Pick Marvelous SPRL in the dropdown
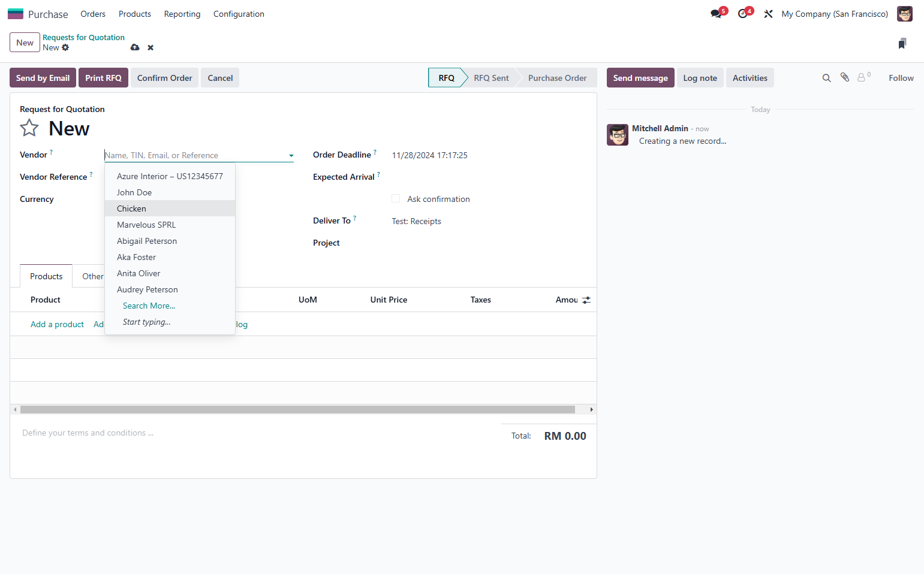The width and height of the screenshot is (924, 574). [170, 225]
